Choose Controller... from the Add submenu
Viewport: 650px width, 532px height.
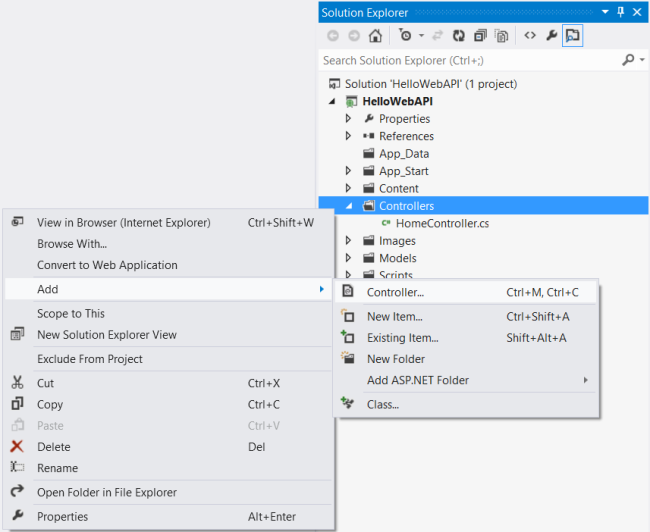pyautogui.click(x=395, y=293)
